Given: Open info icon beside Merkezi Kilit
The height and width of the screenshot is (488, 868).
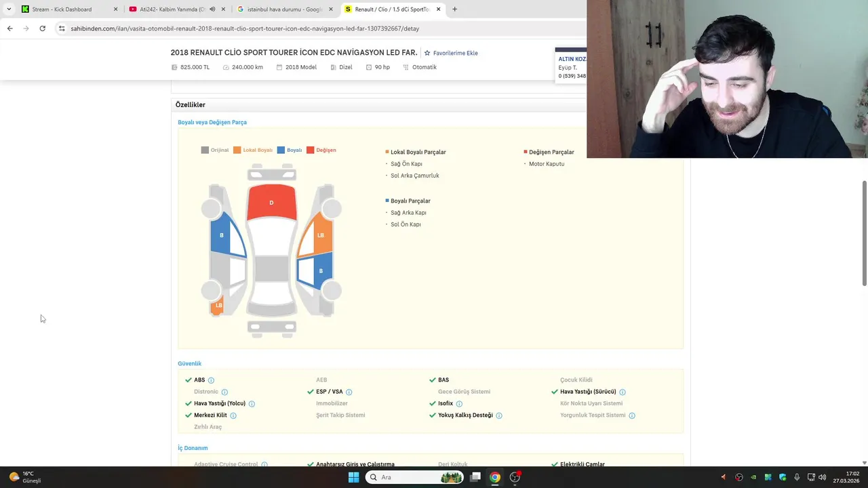Looking at the screenshot, I should [233, 415].
